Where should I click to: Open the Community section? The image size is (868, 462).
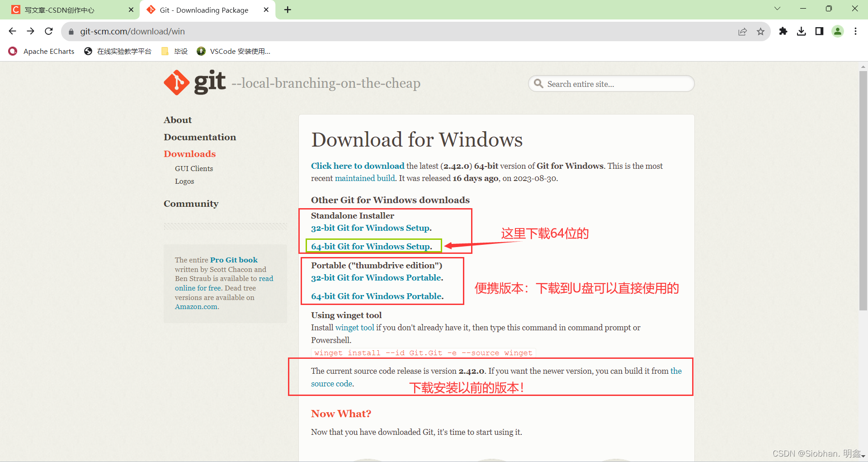point(191,204)
